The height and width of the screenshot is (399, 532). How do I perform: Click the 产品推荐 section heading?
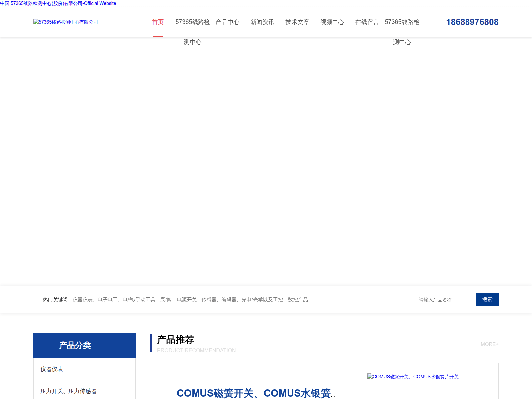coord(176,340)
